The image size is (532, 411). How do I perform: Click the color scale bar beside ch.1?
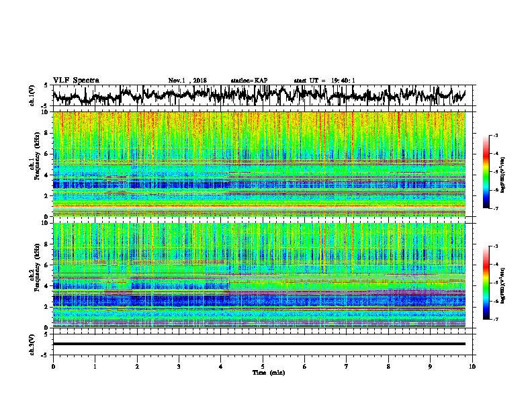(486, 172)
